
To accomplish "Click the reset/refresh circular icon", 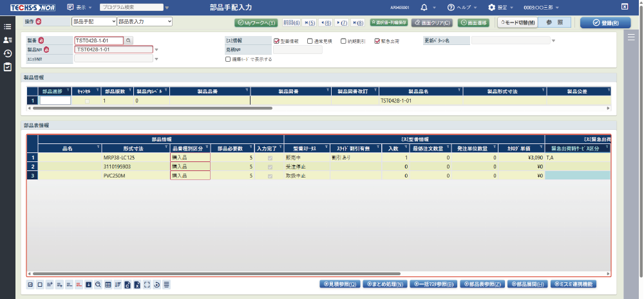I will coord(157,285).
